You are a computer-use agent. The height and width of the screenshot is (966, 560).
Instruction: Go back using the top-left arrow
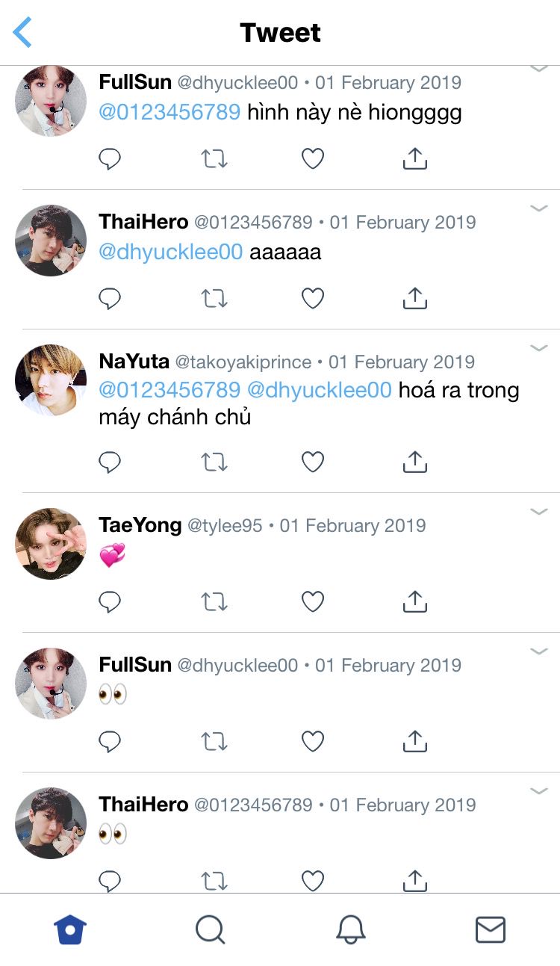tap(23, 33)
